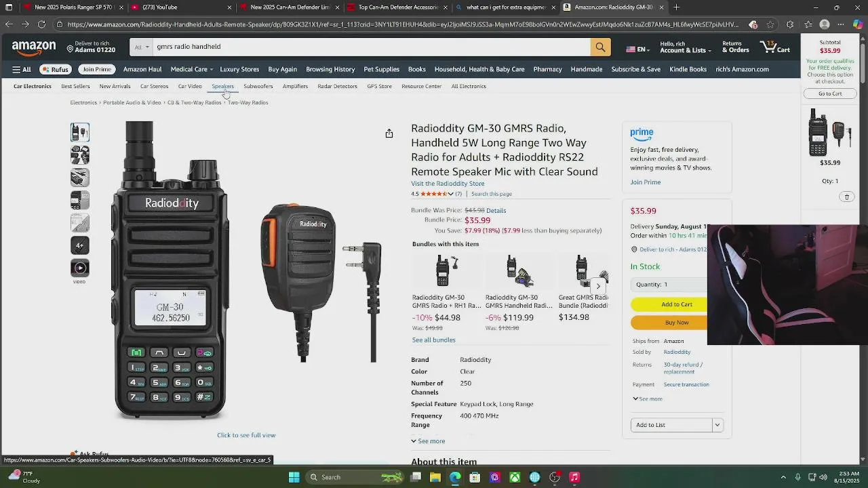
Task: Open Microsoft Edge from the taskbar
Action: [455, 477]
